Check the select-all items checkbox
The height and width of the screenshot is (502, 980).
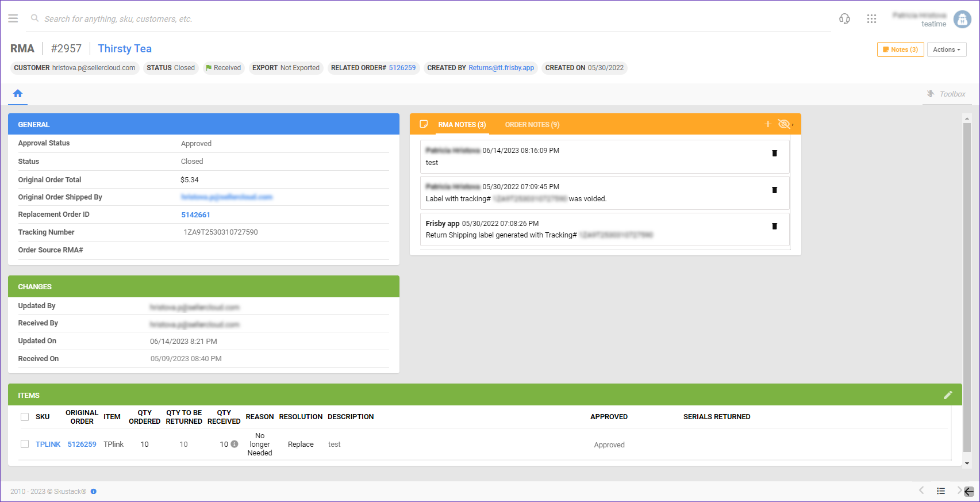click(25, 417)
